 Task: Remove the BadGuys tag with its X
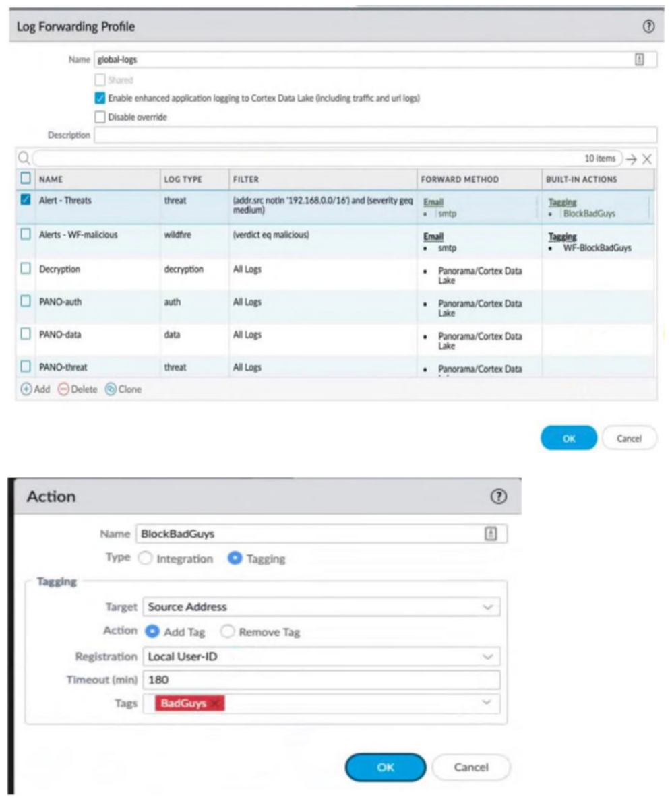215,704
